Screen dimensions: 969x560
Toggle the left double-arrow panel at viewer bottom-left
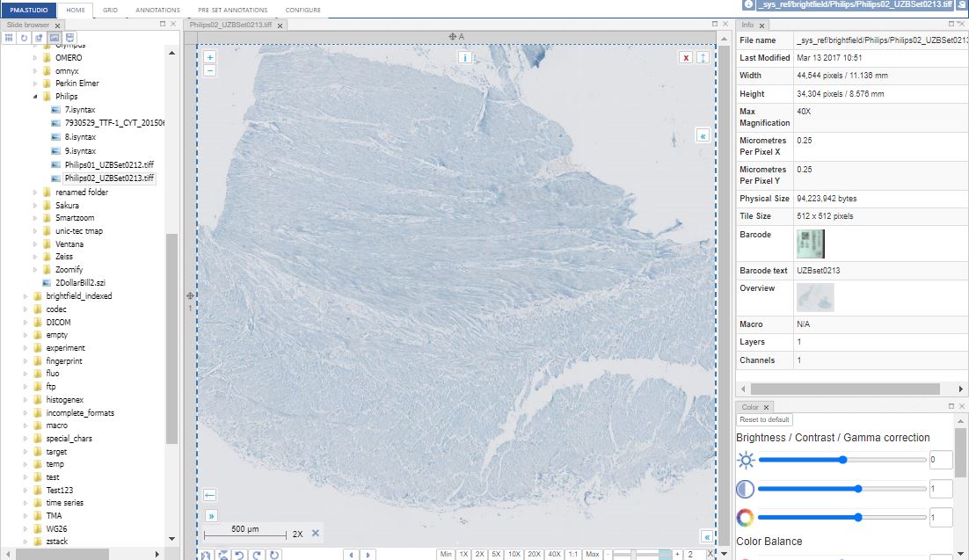pos(210,515)
